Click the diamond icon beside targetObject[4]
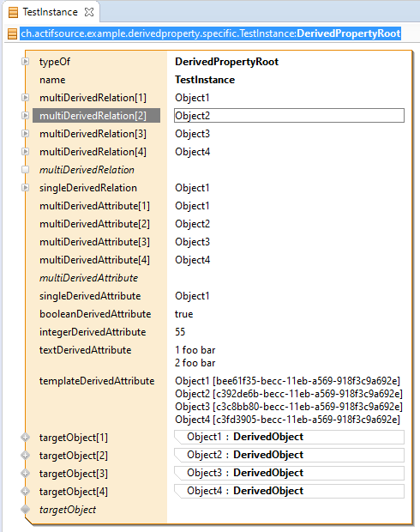 point(26,492)
